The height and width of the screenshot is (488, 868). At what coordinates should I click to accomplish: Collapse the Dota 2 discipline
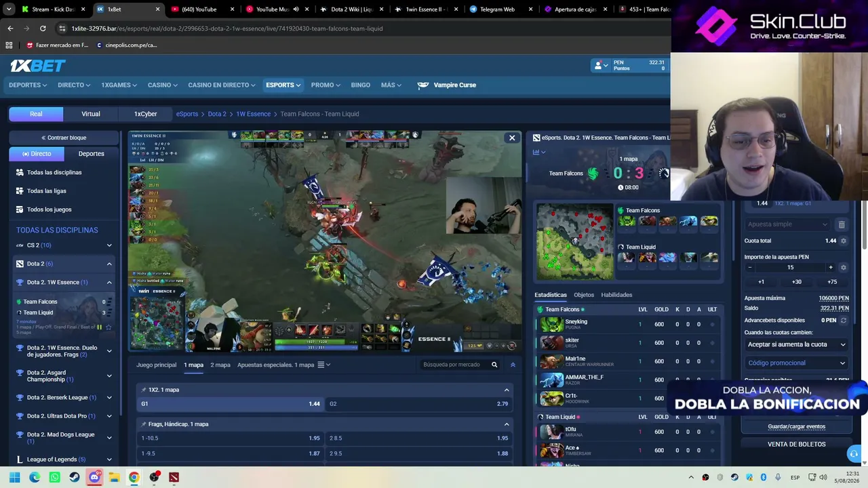coord(109,264)
